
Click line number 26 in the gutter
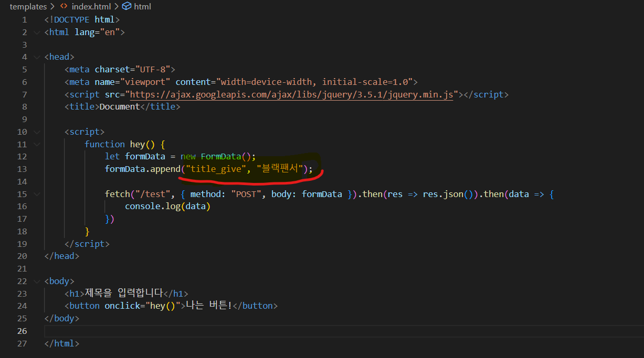(22, 331)
